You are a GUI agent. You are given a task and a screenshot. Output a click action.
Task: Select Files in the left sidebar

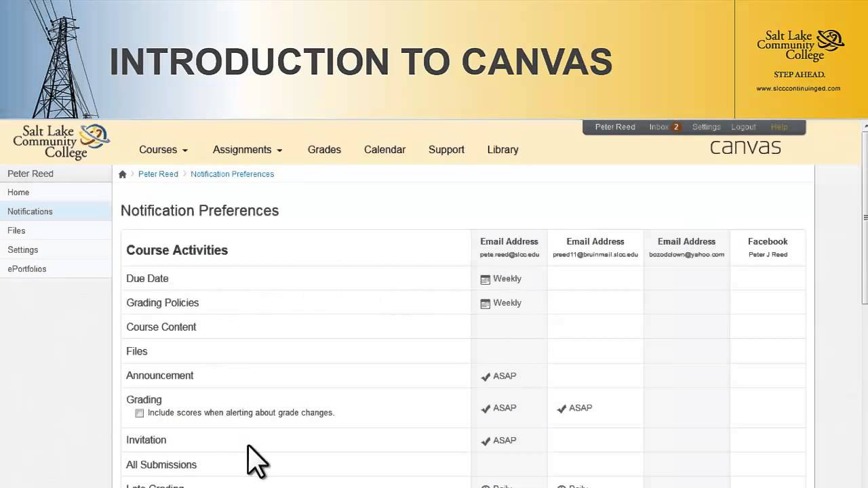[16, 230]
